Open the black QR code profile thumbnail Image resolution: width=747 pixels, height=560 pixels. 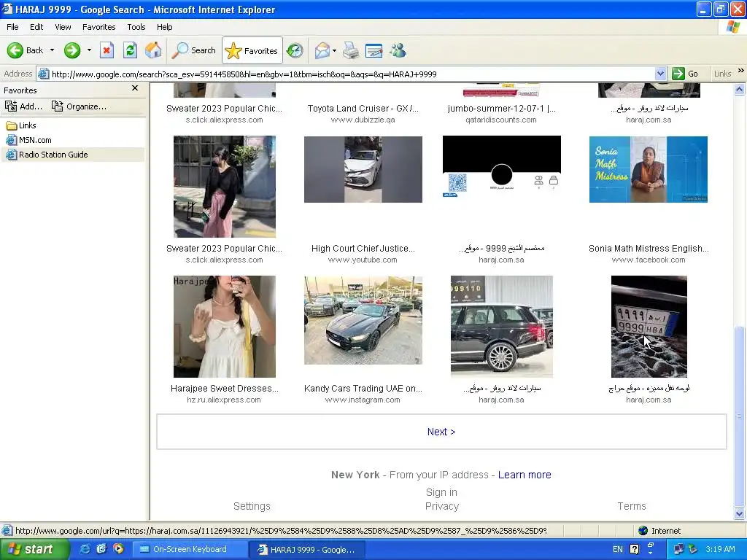point(502,166)
